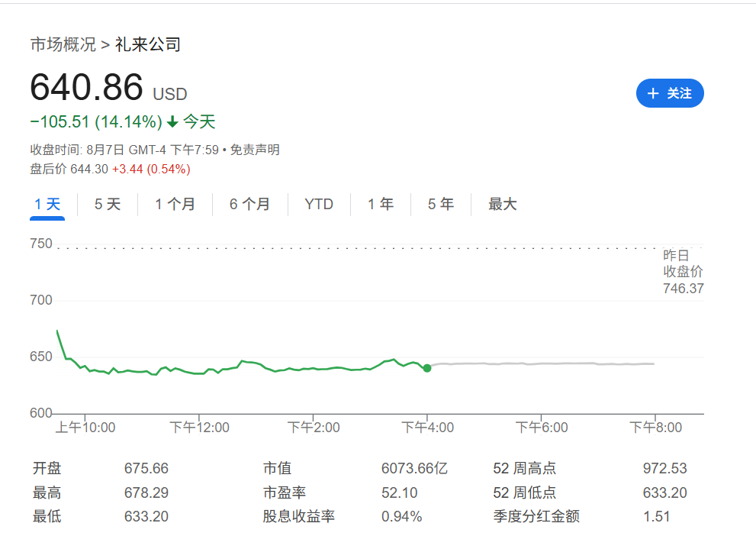Image resolution: width=756 pixels, height=536 pixels.
Task: Switch to the 最大 tab
Action: 503,204
